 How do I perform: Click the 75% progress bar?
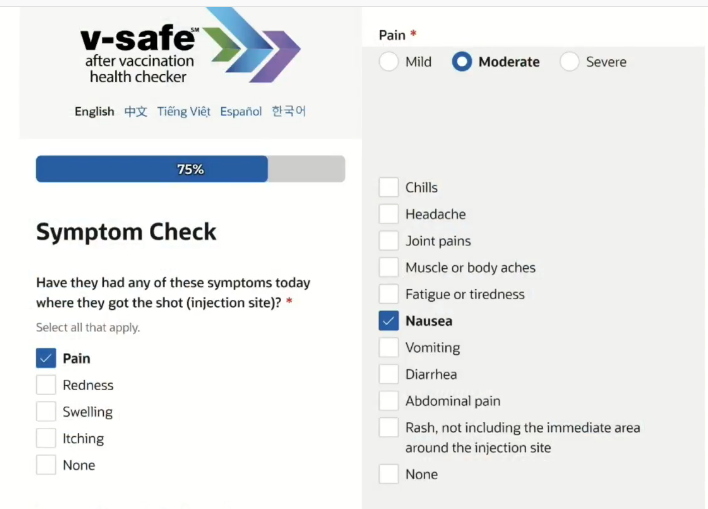190,169
